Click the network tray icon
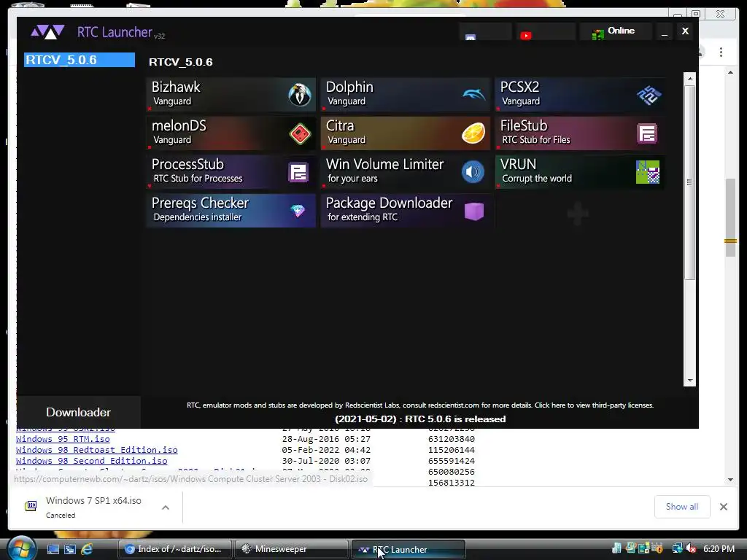The width and height of the screenshot is (747, 560). click(678, 548)
